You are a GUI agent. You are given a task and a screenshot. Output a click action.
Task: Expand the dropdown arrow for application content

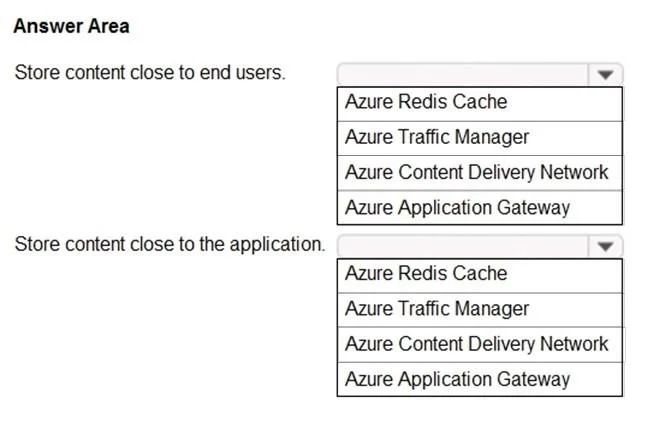click(x=605, y=246)
